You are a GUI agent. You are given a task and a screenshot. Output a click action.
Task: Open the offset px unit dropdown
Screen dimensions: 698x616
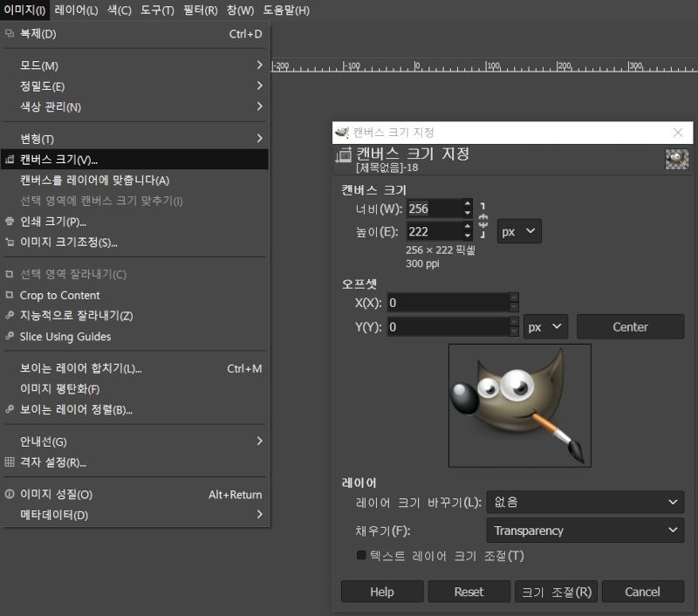tap(545, 326)
